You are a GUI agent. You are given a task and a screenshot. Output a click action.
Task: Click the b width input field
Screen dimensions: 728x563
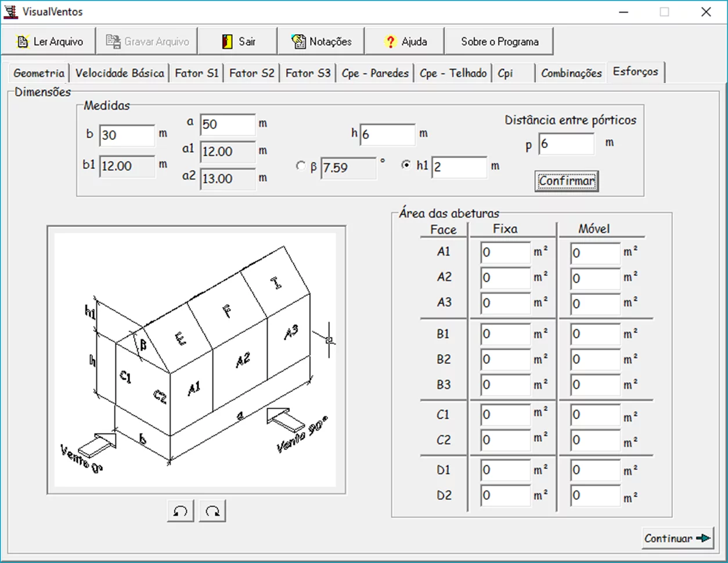[127, 135]
